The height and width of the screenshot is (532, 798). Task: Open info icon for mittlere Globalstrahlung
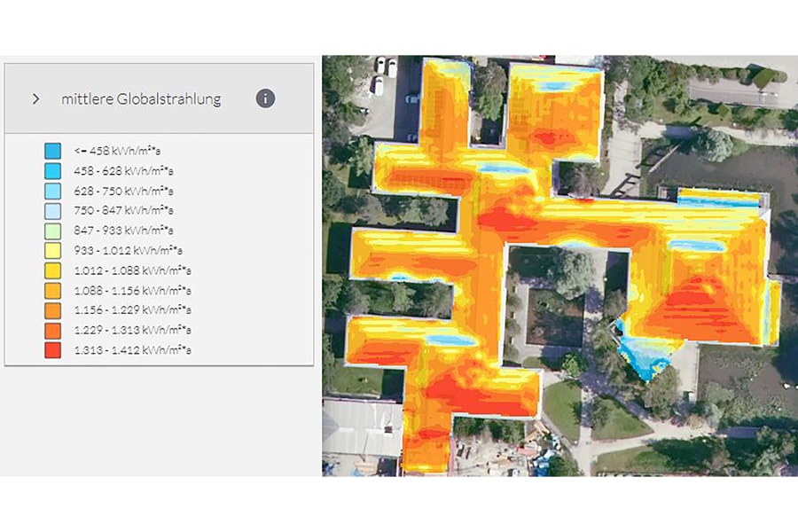click(265, 98)
